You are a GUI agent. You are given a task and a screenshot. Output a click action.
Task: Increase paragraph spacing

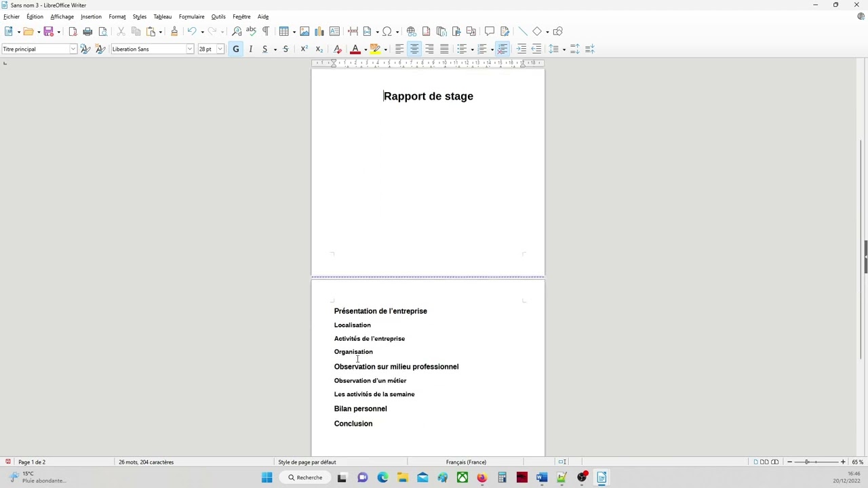pyautogui.click(x=575, y=49)
